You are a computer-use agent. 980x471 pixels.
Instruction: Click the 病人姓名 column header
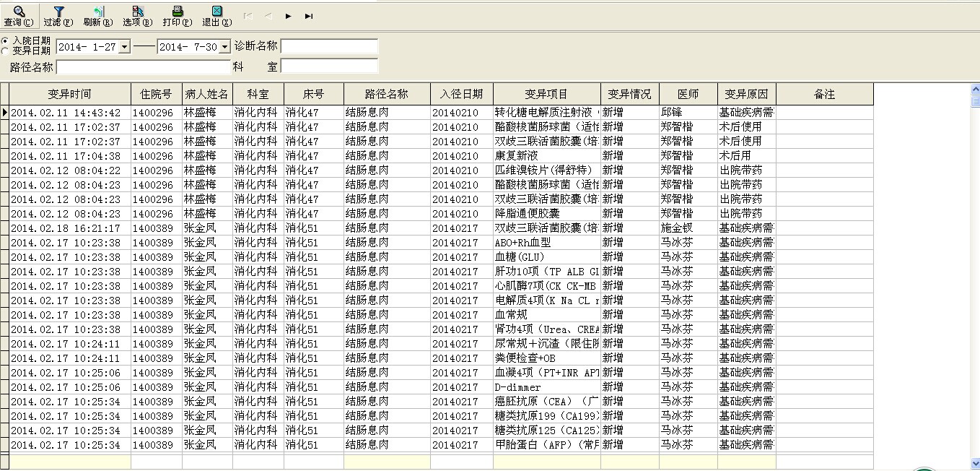[x=207, y=94]
